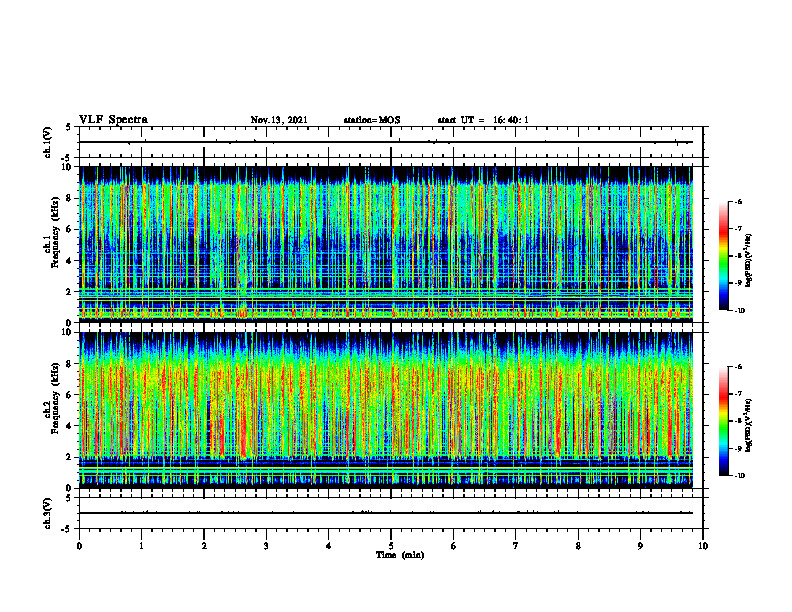Click the ch.2 spectrogram color bar
Screen dimensions: 792x612
coord(723,421)
